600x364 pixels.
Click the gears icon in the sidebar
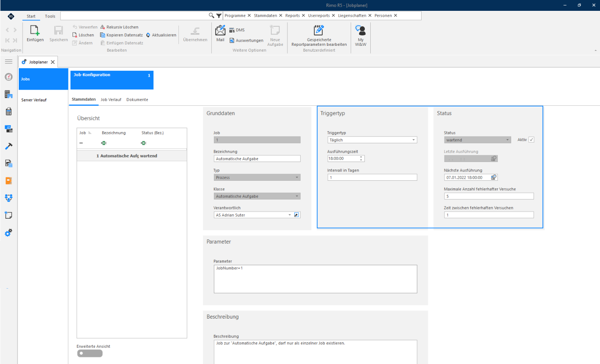tap(8, 233)
